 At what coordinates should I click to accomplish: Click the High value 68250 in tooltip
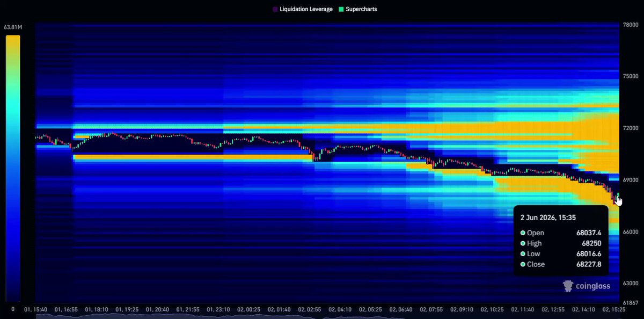click(591, 243)
